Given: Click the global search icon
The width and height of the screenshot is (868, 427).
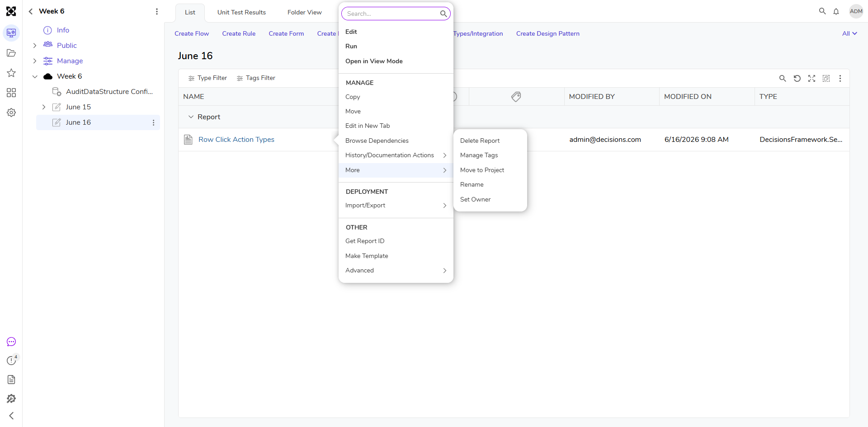Looking at the screenshot, I should coord(822,11).
